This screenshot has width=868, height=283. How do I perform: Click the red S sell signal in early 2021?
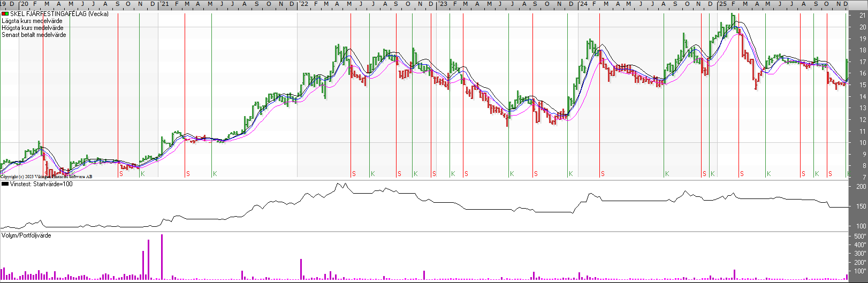[x=188, y=174]
